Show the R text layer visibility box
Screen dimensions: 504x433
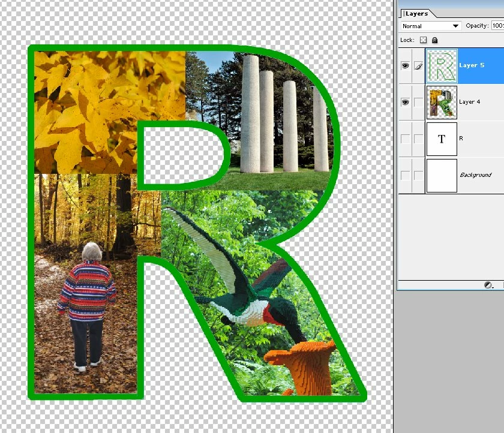coord(406,139)
